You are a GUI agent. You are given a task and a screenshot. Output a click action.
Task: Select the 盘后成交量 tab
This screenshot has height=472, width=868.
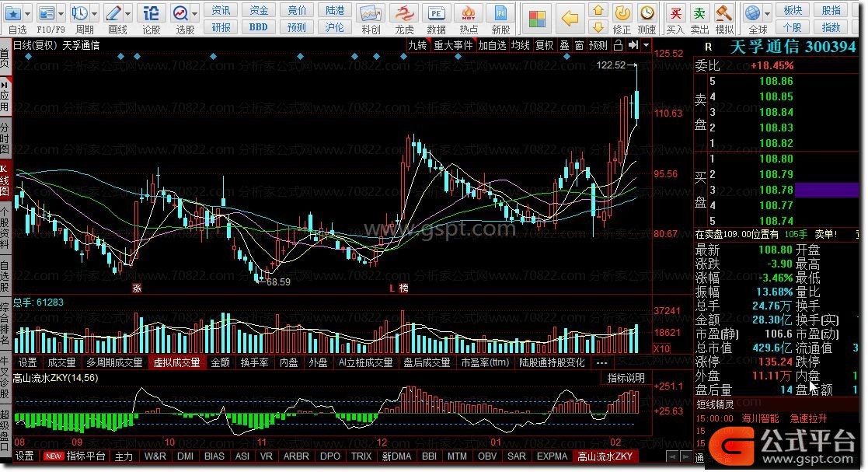click(427, 362)
